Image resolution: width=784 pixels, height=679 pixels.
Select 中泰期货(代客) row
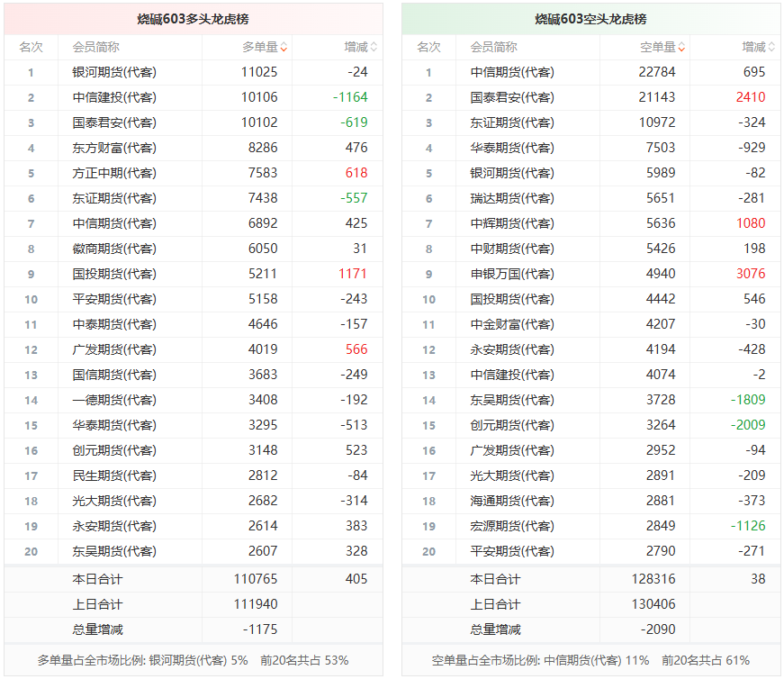point(194,324)
